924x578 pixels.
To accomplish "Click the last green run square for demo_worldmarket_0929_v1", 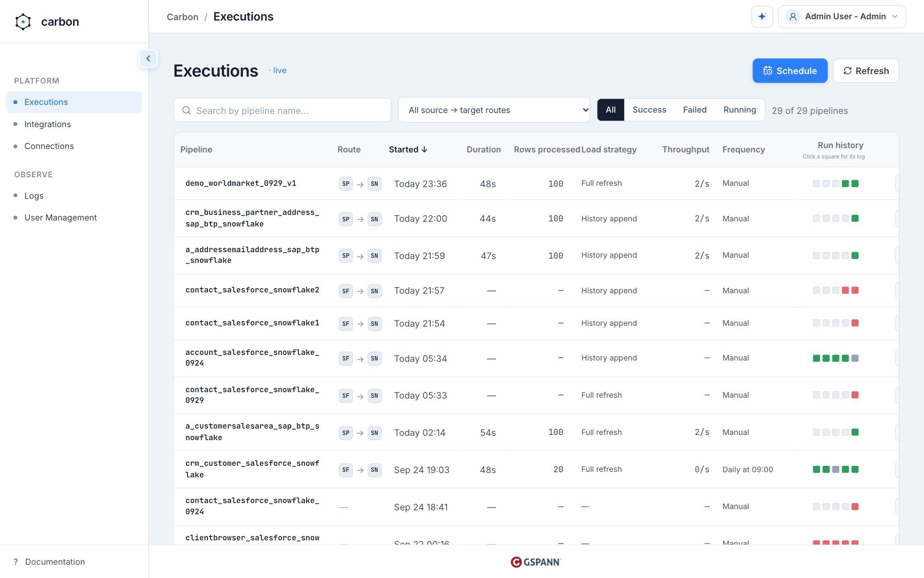I will tap(855, 184).
